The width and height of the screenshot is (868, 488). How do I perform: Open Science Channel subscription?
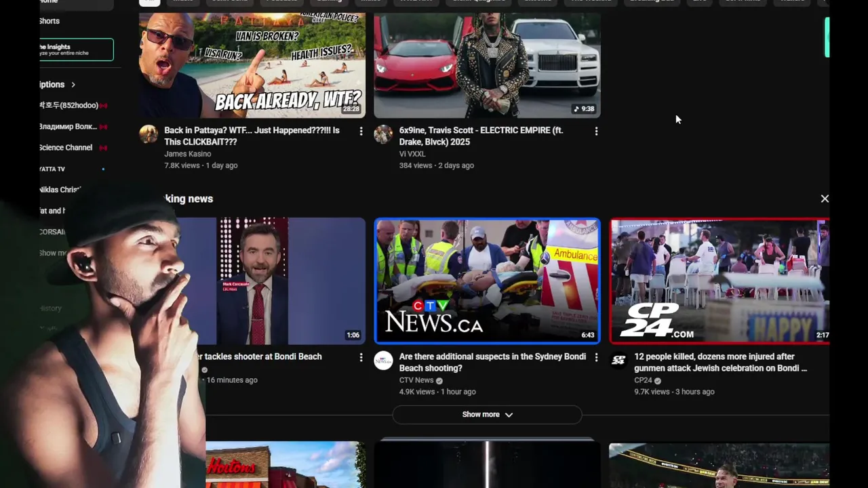(x=66, y=148)
